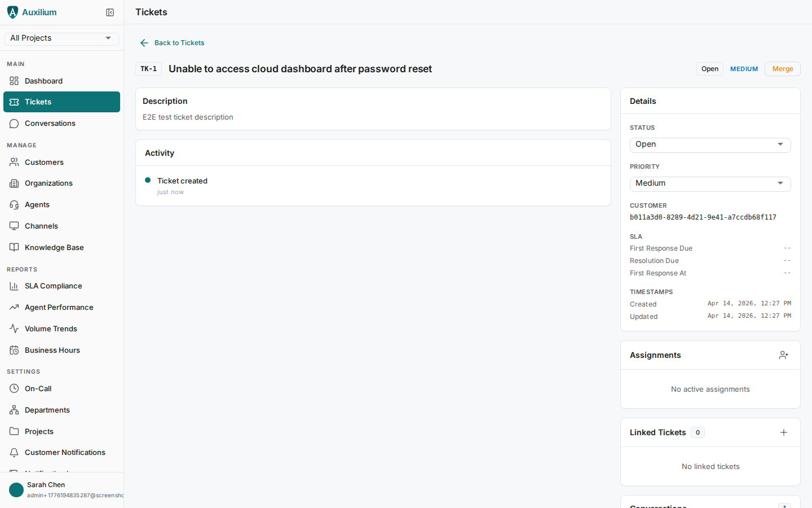
Task: Collapse the sidebar using the panel icon
Action: 110,12
